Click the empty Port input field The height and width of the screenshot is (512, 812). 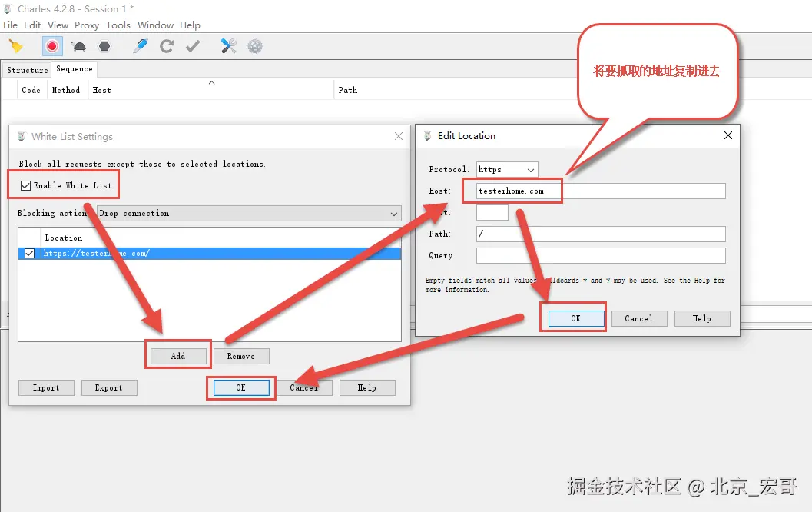[x=492, y=212]
